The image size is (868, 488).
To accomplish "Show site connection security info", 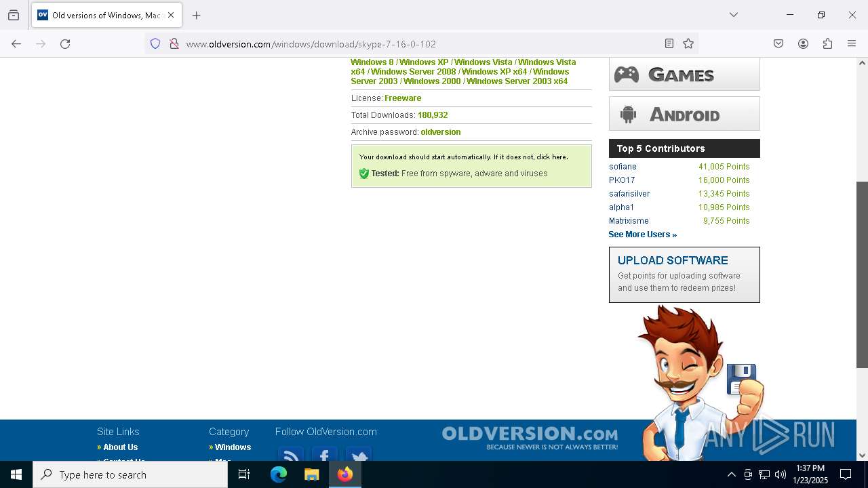I will pyautogui.click(x=174, y=44).
